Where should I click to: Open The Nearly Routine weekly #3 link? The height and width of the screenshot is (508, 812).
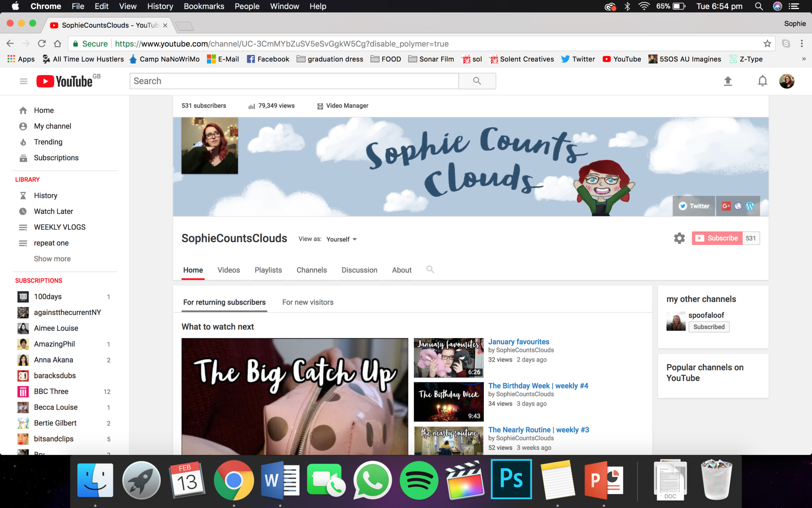(538, 430)
